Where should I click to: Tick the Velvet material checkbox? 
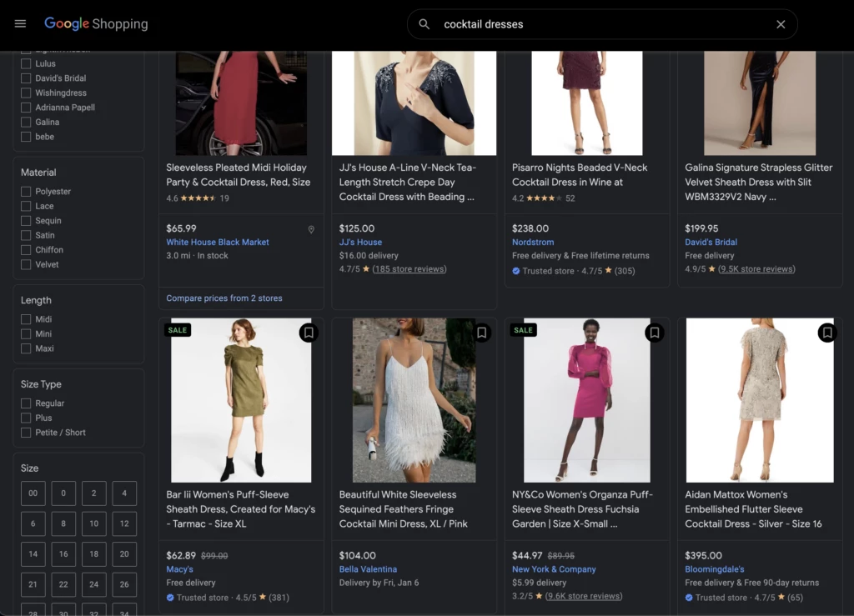(26, 265)
